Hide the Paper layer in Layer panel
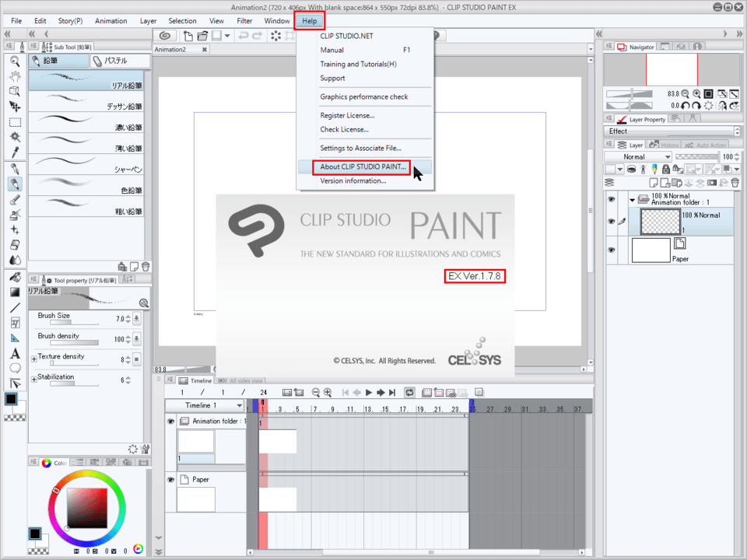This screenshot has width=747, height=560. click(612, 250)
